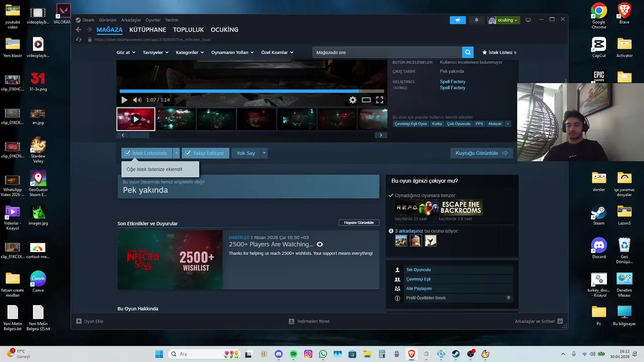The height and width of the screenshot is (362, 644).
Task: Play the trailer video
Action: coord(124,100)
